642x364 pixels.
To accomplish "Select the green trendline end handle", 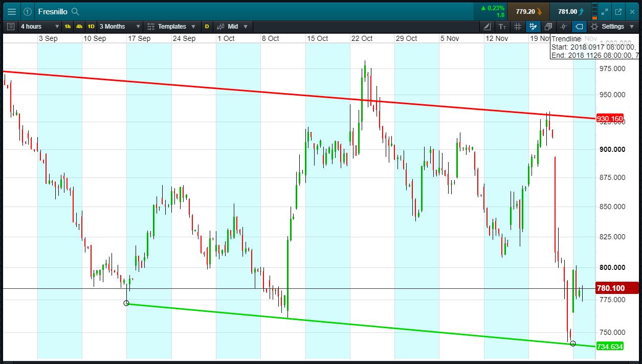I will tap(573, 344).
